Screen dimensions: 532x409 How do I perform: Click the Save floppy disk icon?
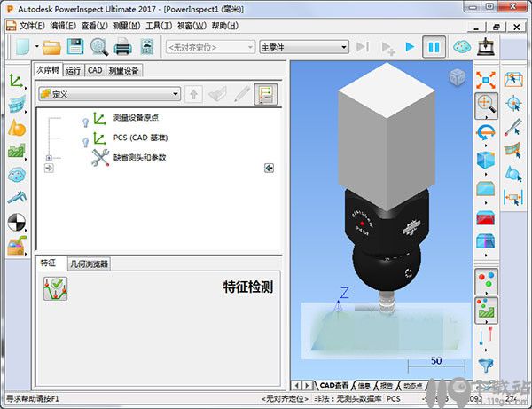(75, 47)
